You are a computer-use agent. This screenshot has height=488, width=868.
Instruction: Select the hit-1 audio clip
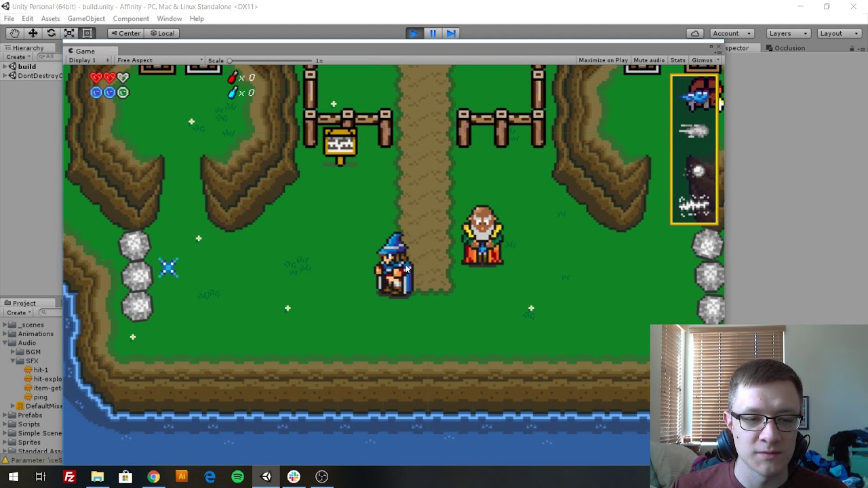pyautogui.click(x=36, y=370)
